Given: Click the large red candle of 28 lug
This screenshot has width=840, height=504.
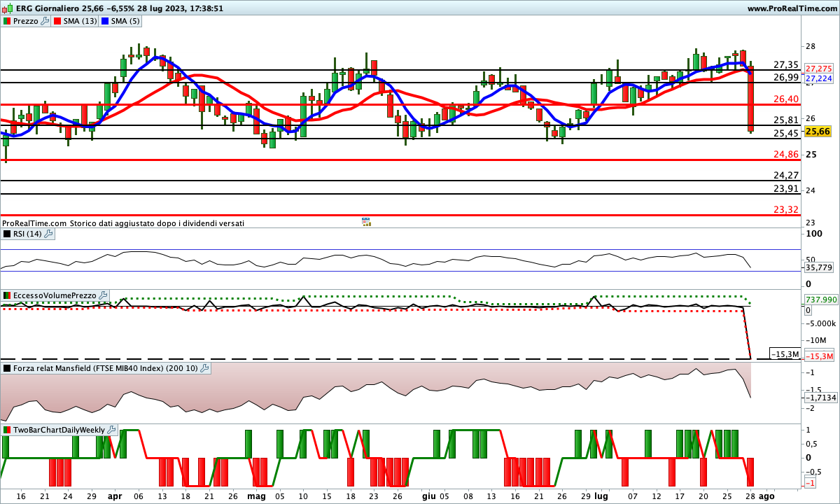Looking at the screenshot, I should [750, 99].
